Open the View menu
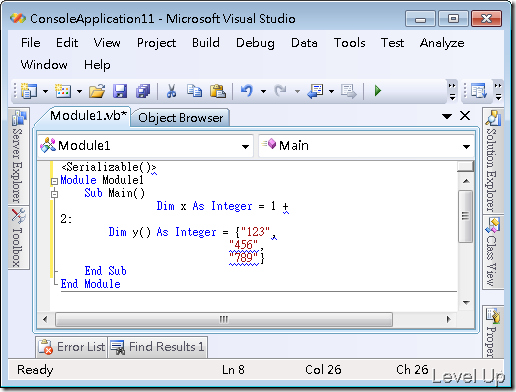This screenshot has height=392, width=516. 107,43
